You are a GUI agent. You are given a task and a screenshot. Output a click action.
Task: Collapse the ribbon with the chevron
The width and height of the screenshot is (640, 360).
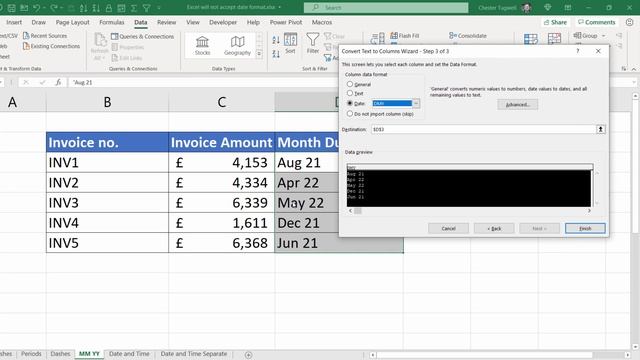click(634, 69)
